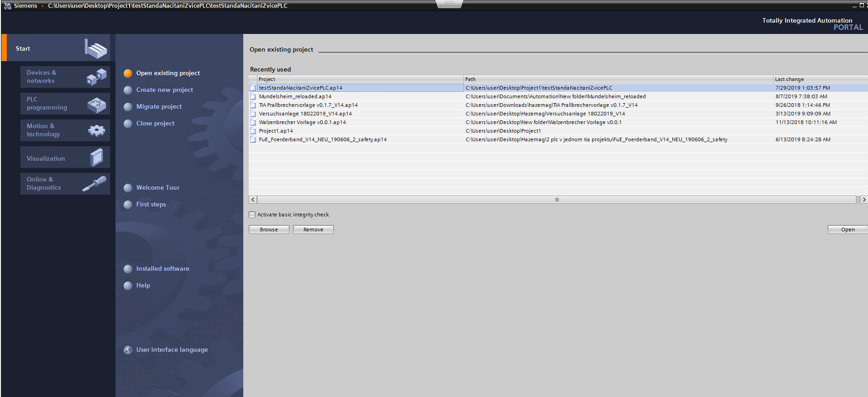The height and width of the screenshot is (397, 868).
Task: Click file icon of testStandaNacitaniZvicePLC.ap14
Action: [253, 88]
